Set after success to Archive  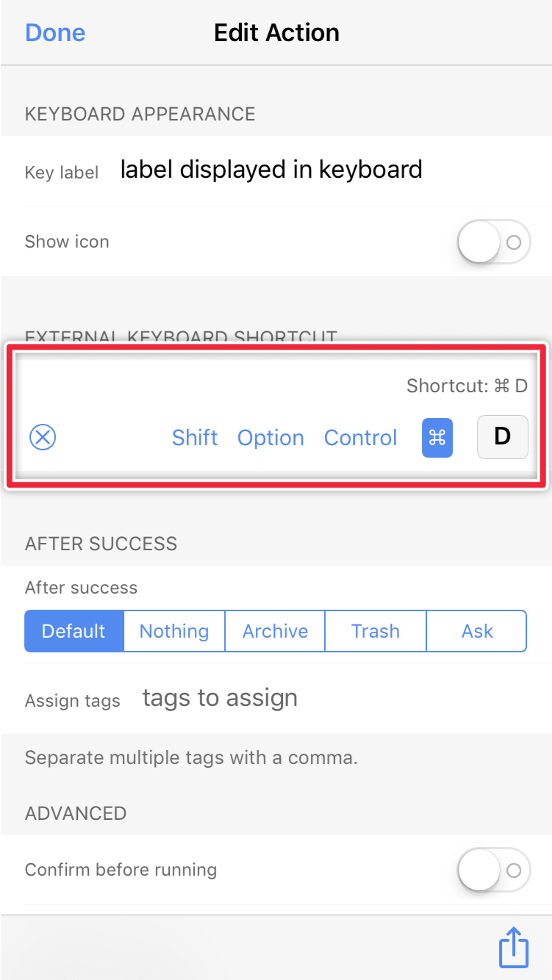pyautogui.click(x=275, y=631)
